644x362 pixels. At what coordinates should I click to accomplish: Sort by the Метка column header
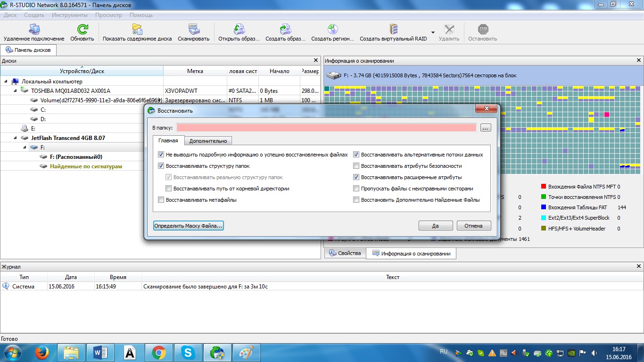195,71
